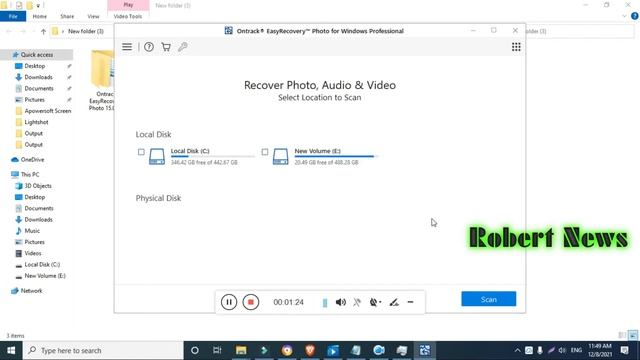The width and height of the screenshot is (640, 360).
Task: Click the Play contextual tab in Explorer
Action: pos(128,5)
